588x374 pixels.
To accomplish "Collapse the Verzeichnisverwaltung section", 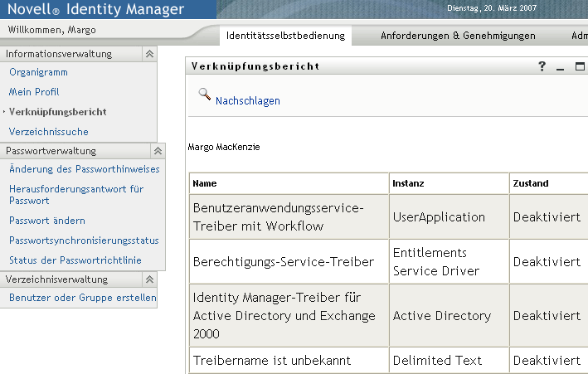I will tap(149, 279).
